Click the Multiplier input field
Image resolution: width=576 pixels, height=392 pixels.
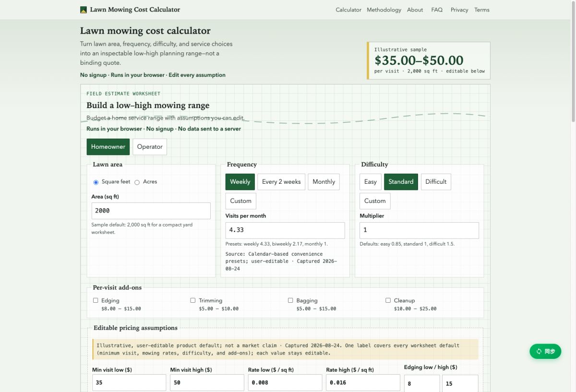pyautogui.click(x=420, y=230)
